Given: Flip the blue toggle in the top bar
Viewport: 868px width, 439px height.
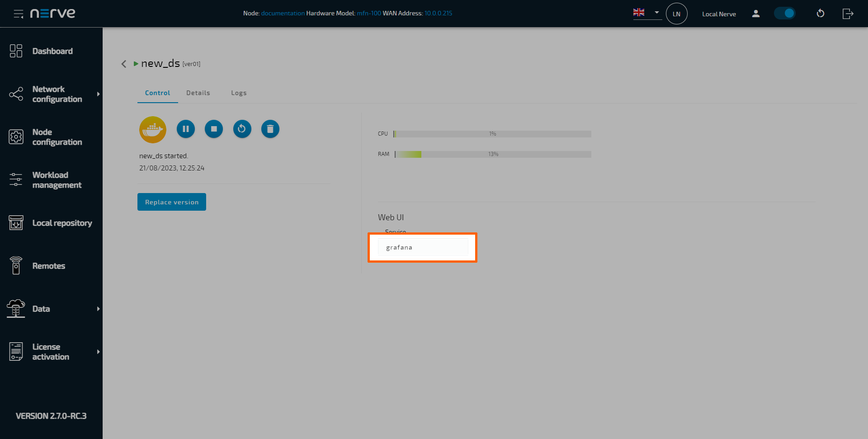Looking at the screenshot, I should click(x=784, y=13).
